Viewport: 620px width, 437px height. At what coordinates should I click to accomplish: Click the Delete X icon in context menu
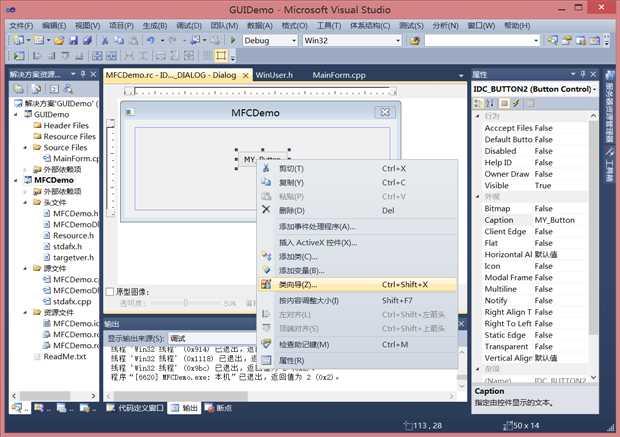pyautogui.click(x=266, y=210)
